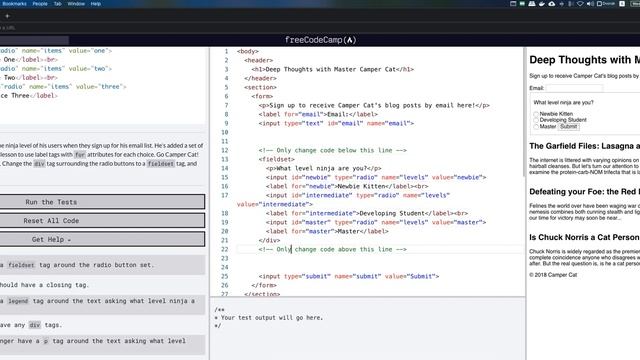
Task: Open the Bookmarks menu
Action: point(14,4)
